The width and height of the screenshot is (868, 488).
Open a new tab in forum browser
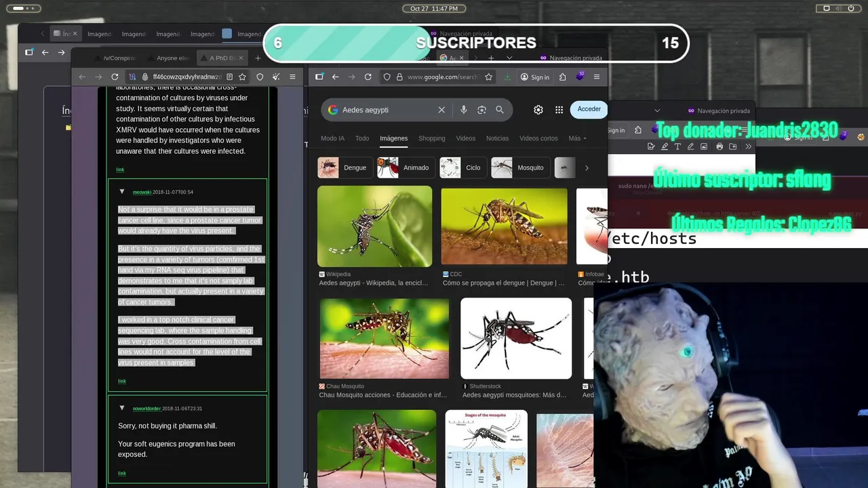pos(258,58)
